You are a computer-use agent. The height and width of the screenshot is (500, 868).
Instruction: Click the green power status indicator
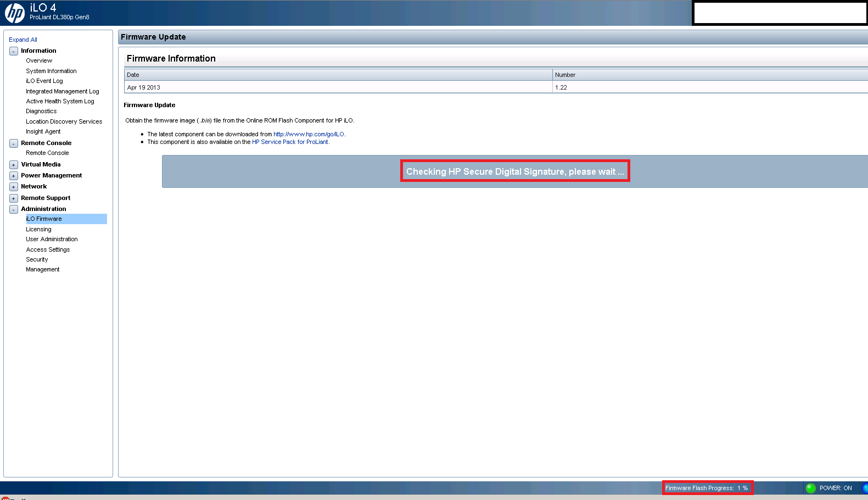(810, 488)
